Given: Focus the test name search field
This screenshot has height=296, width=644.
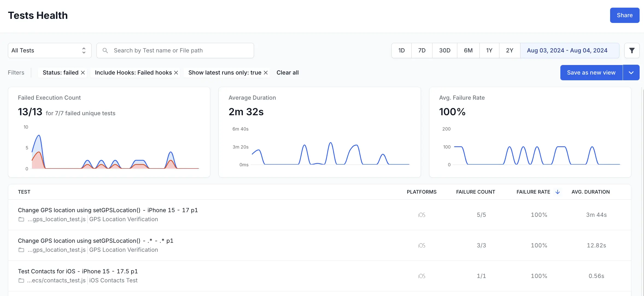Looking at the screenshot, I should click(180, 51).
